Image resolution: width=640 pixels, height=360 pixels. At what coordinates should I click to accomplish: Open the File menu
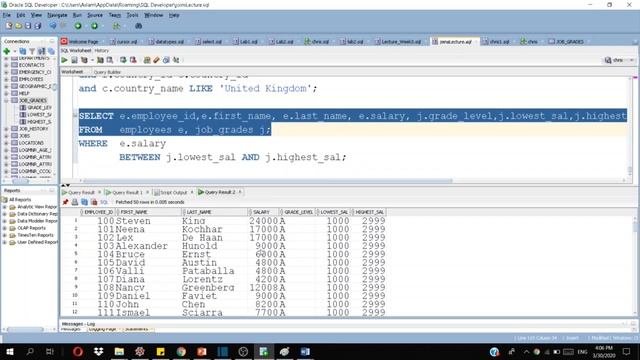7,15
